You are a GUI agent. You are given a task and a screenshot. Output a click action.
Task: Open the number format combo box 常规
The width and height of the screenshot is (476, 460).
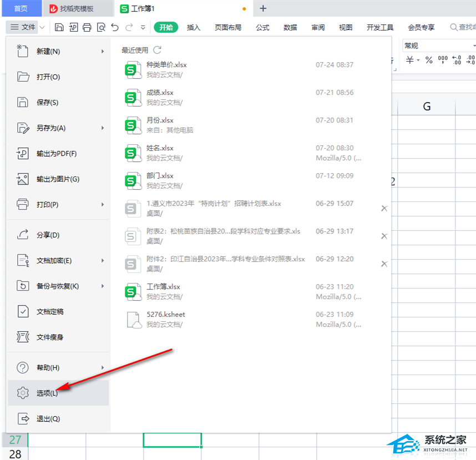pos(439,46)
